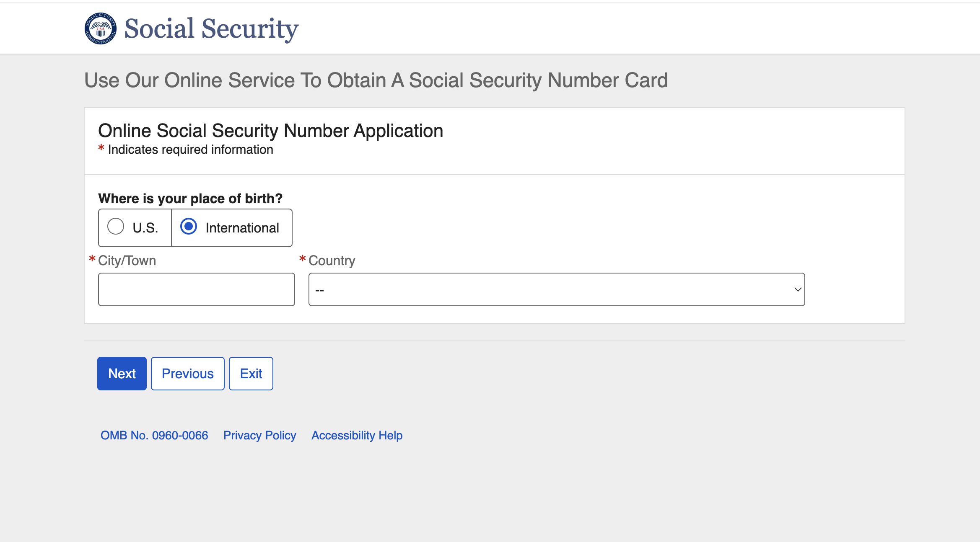Open the OMB No. 0960-0066 link
The image size is (980, 542).
(154, 435)
